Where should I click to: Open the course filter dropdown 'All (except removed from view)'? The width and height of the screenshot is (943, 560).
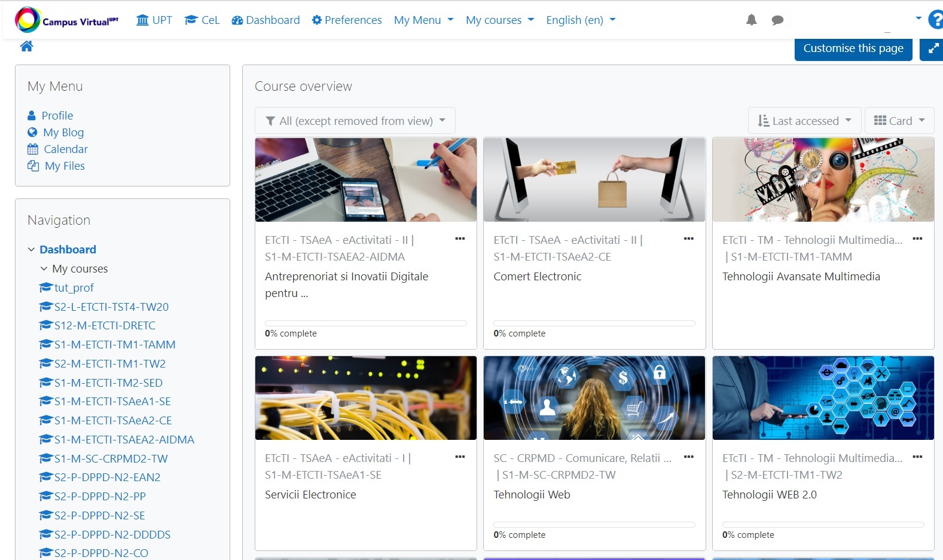355,121
